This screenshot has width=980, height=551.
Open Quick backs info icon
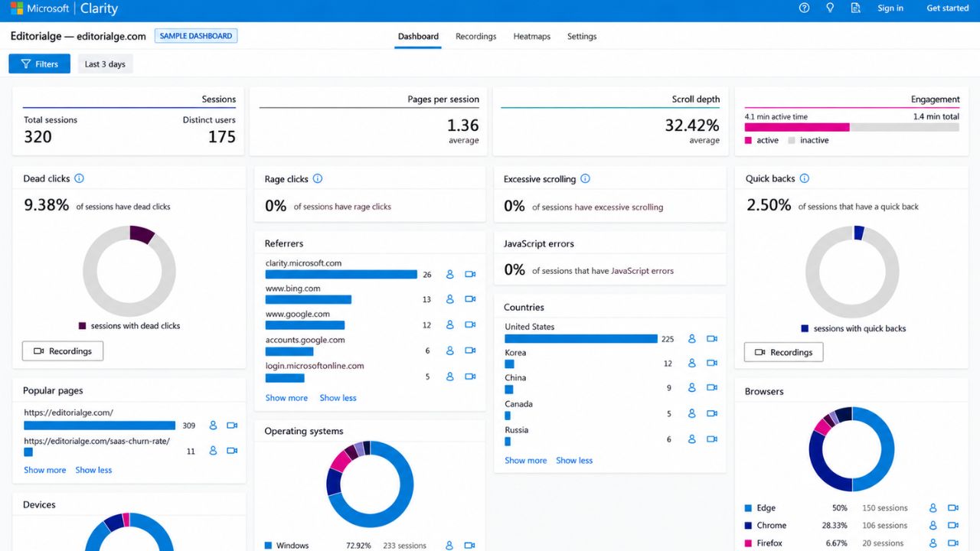(x=805, y=178)
